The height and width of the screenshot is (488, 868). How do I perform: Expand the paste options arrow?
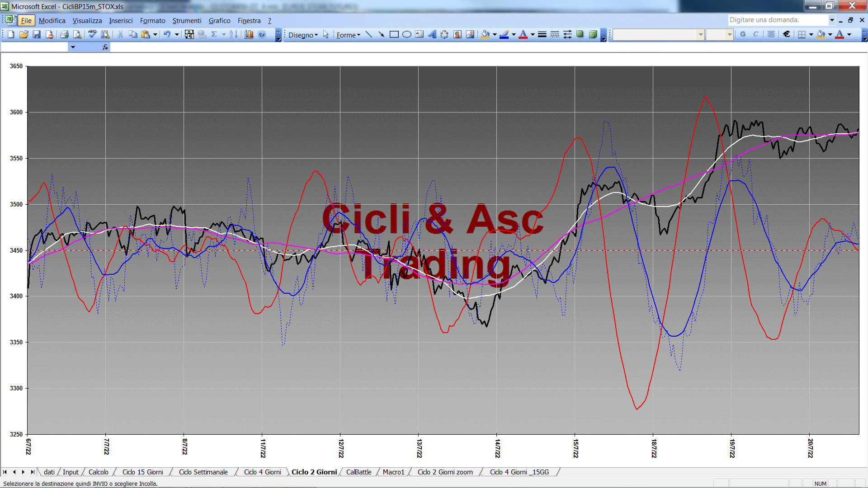coord(155,34)
